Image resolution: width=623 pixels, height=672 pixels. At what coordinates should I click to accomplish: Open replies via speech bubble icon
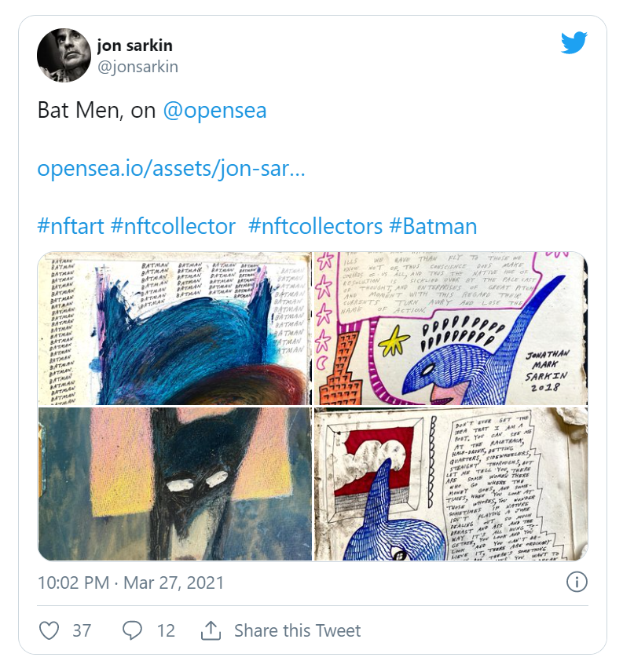point(133,630)
